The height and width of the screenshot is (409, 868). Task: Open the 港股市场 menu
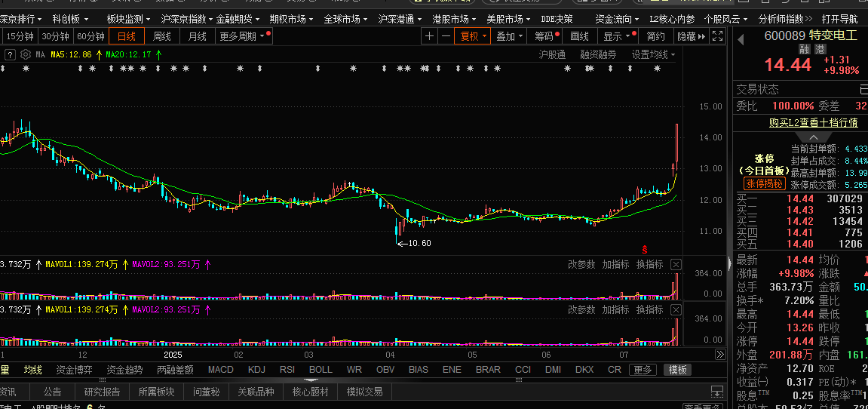point(454,19)
